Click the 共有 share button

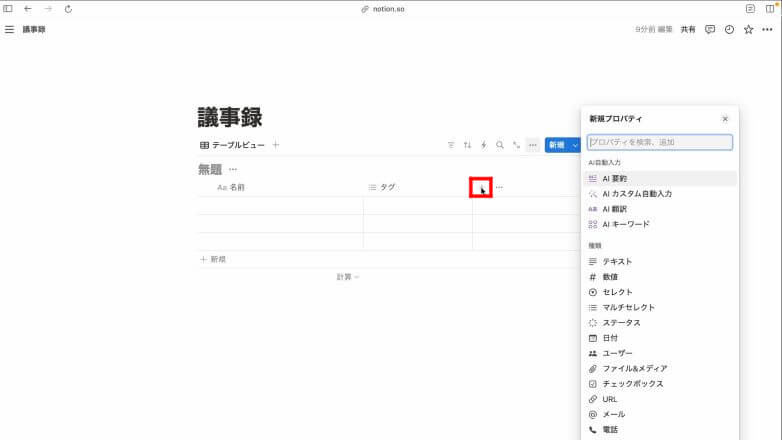(688, 29)
